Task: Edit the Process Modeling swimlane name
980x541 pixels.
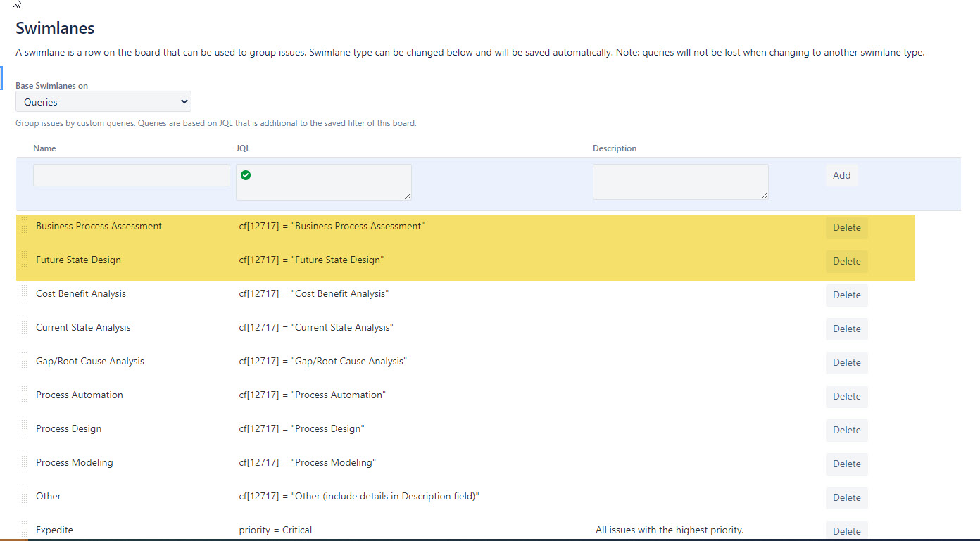Action: coord(74,462)
